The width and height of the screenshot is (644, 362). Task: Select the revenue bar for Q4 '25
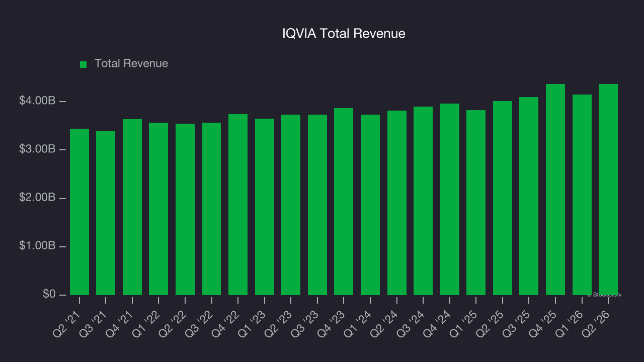[555, 190]
